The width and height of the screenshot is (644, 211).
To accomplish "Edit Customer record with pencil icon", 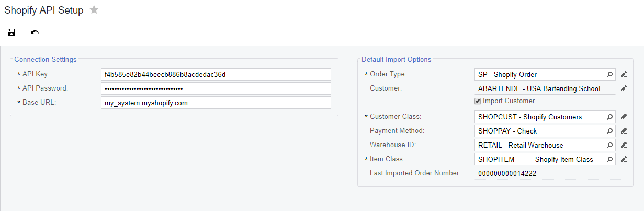I will click(624, 88).
